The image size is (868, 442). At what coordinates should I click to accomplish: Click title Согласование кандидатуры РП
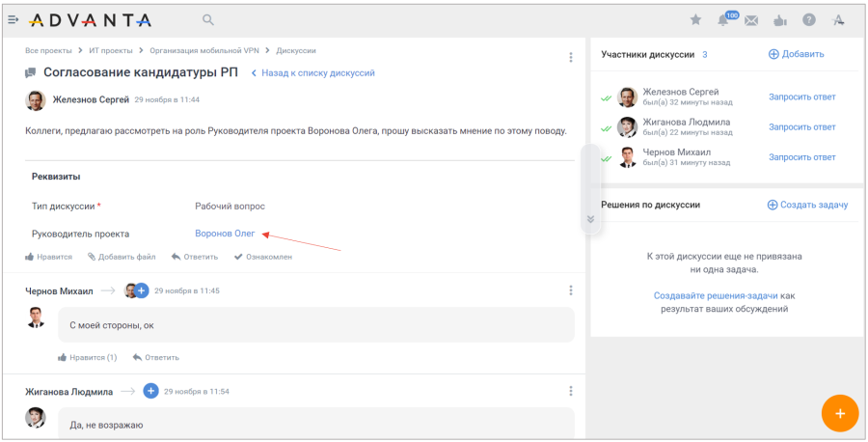[x=141, y=72]
